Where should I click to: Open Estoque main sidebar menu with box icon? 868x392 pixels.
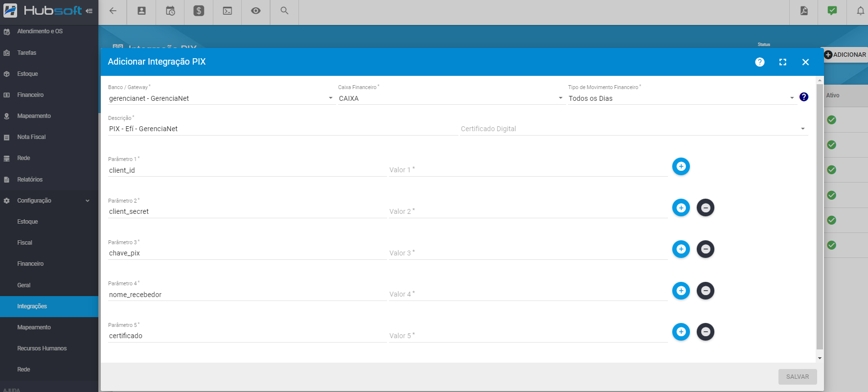[x=49, y=74]
